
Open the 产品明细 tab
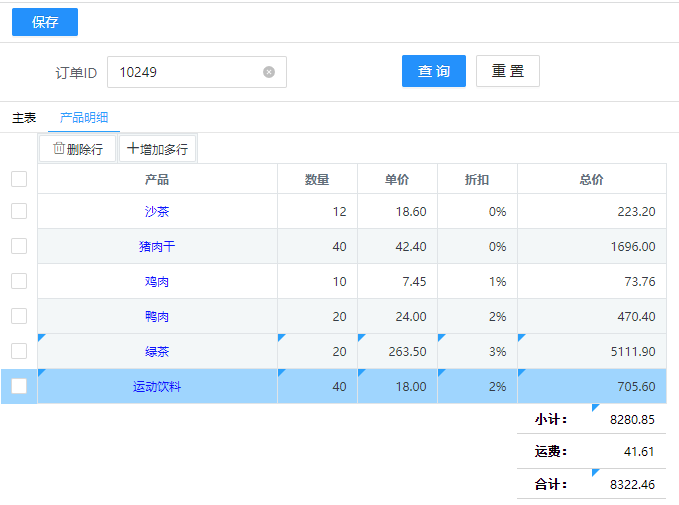click(x=84, y=118)
